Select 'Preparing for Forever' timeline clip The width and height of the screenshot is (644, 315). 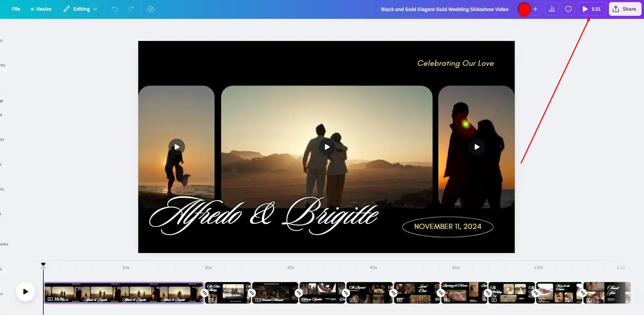(464, 293)
